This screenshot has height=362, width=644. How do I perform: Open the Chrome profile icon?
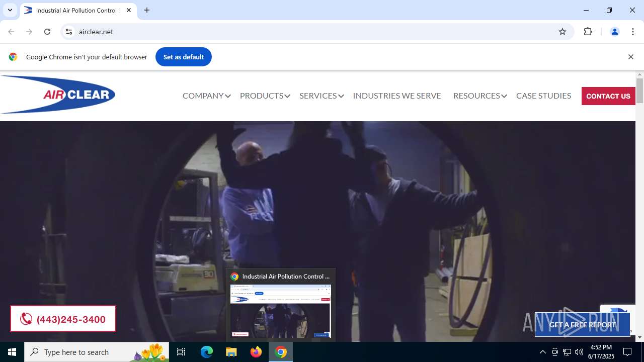[x=614, y=32]
